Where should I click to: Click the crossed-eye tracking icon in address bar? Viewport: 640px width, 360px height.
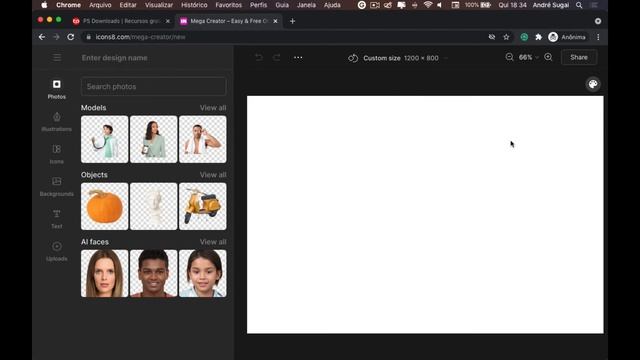pyautogui.click(x=492, y=37)
